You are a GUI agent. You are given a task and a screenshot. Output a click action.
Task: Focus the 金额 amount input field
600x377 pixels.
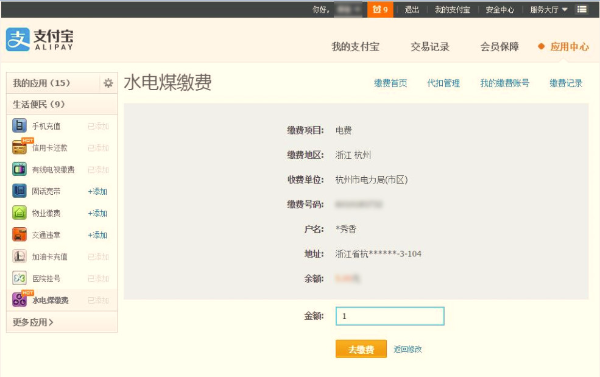click(390, 316)
